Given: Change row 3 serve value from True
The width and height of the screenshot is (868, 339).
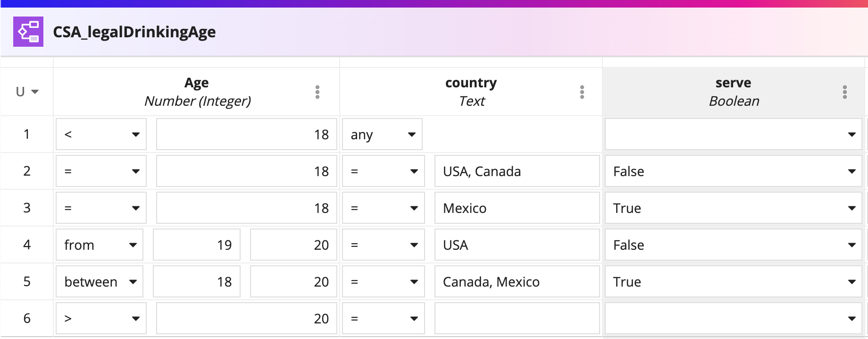Looking at the screenshot, I should [x=734, y=208].
